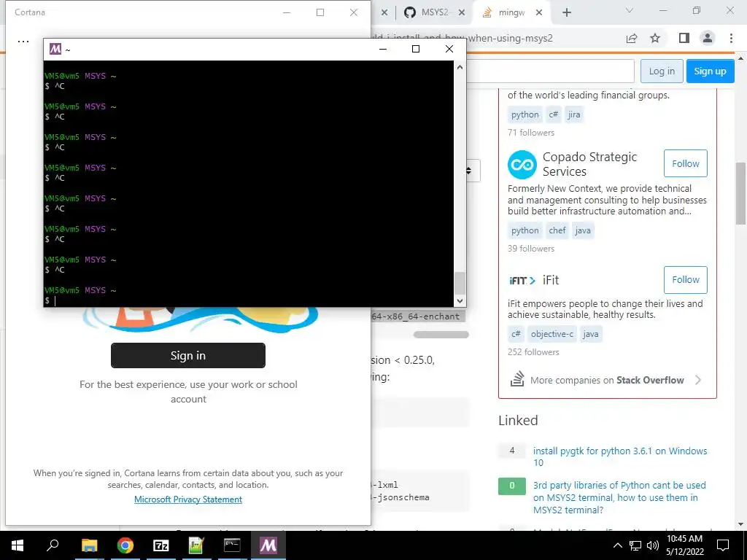Open the network tray icon
This screenshot has width=747, height=560.
635,545
